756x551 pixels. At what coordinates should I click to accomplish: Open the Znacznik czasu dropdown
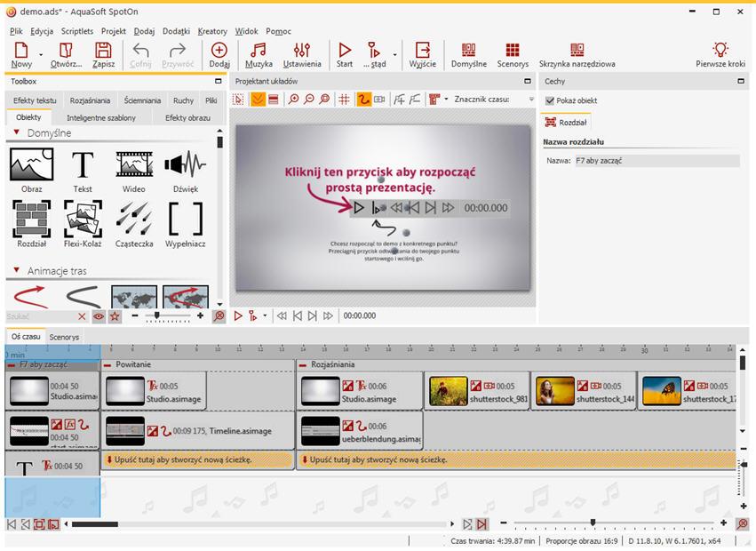pyautogui.click(x=531, y=100)
